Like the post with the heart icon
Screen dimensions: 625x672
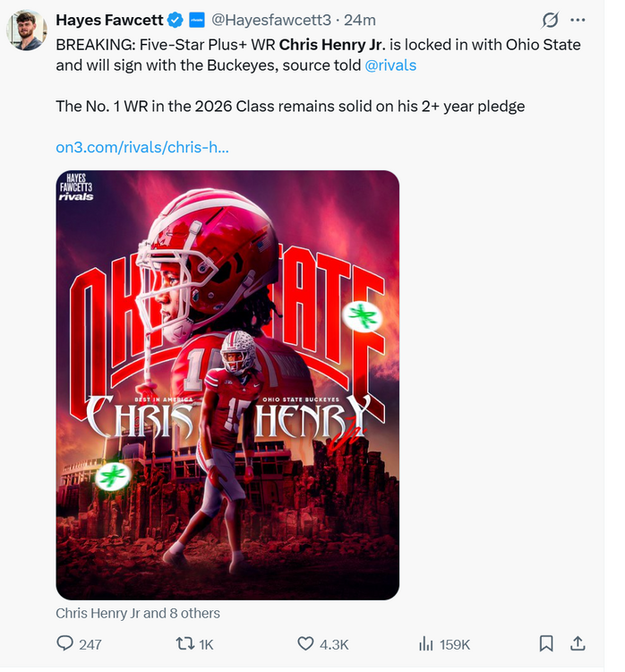[x=305, y=643]
